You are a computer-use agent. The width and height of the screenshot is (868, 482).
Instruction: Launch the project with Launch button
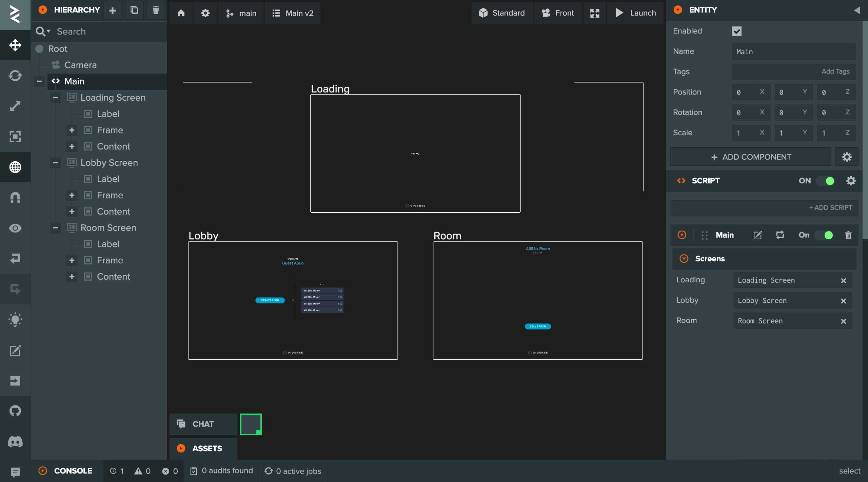pos(635,13)
